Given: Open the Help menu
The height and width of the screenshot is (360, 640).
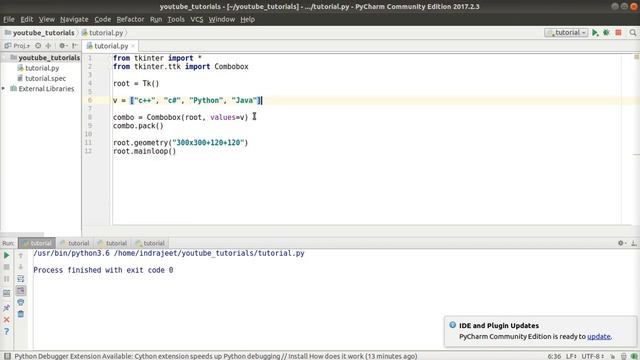Looking at the screenshot, I should 247,19.
